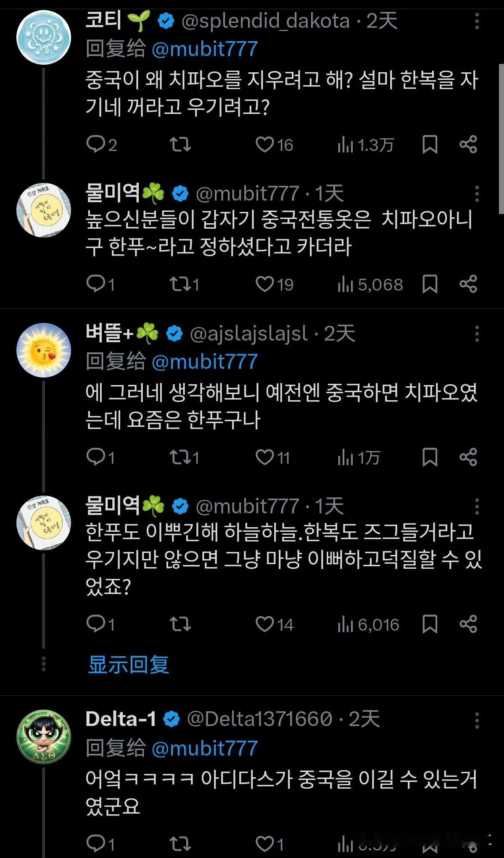
Task: Open more options menu for ajslajslajsl post
Action: (477, 334)
